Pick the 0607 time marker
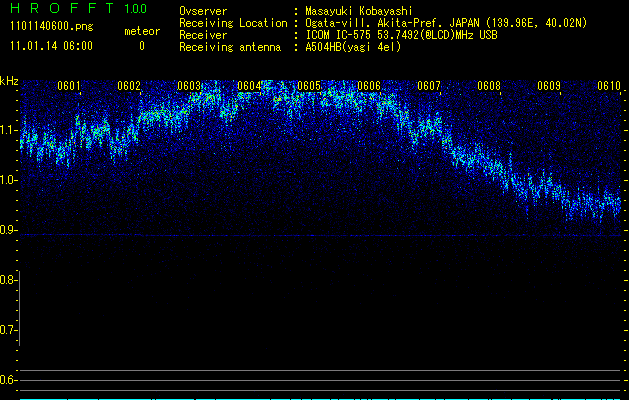 click(x=429, y=86)
